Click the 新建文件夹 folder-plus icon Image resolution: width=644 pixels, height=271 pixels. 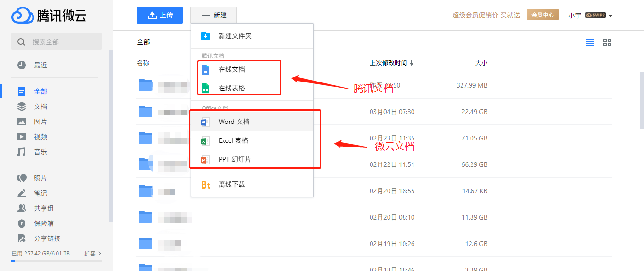206,36
